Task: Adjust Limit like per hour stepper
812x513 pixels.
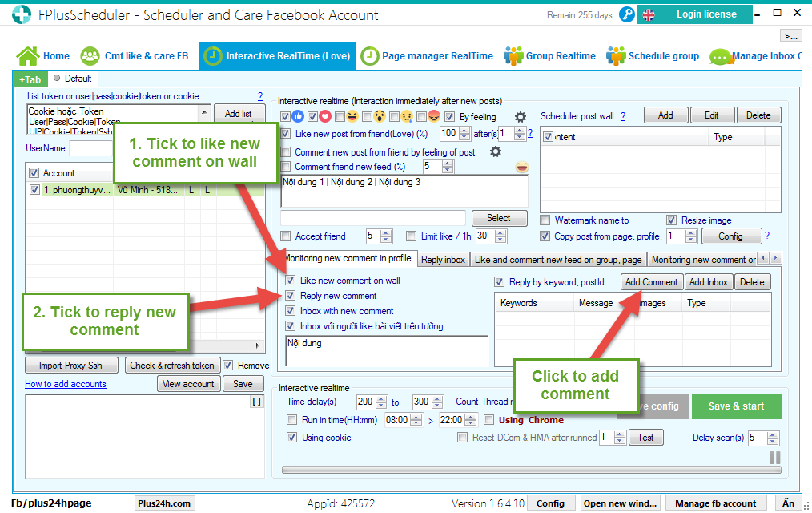Action: [500, 236]
